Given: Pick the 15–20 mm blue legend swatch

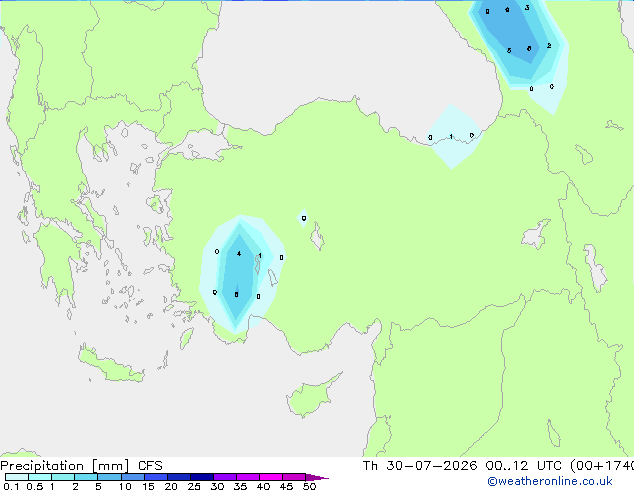Looking at the screenshot, I should click(155, 477).
